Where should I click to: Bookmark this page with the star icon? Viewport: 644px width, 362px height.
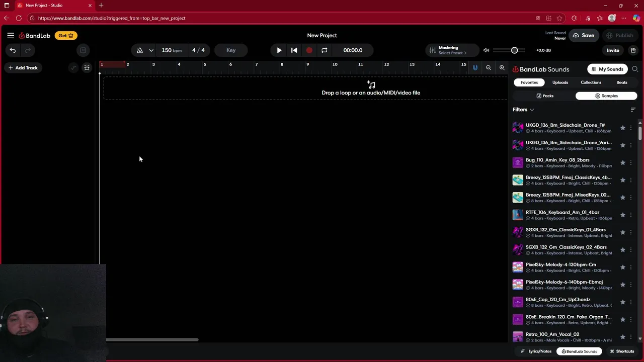(x=559, y=18)
